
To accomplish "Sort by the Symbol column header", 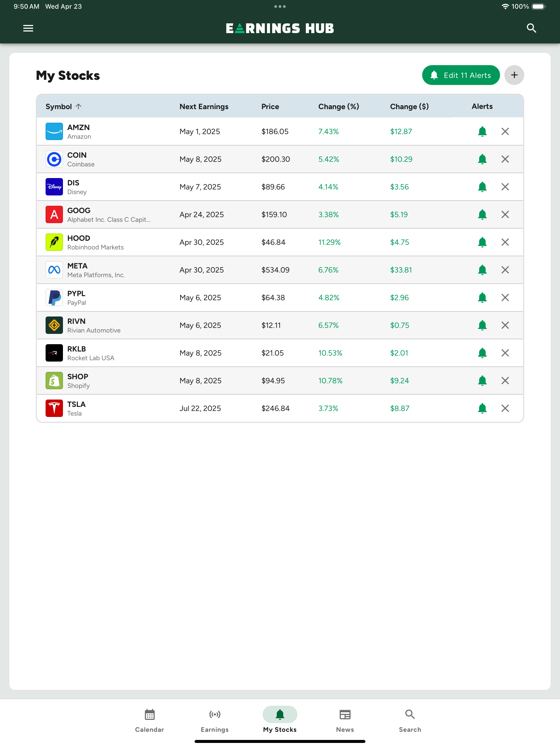I will (x=63, y=106).
